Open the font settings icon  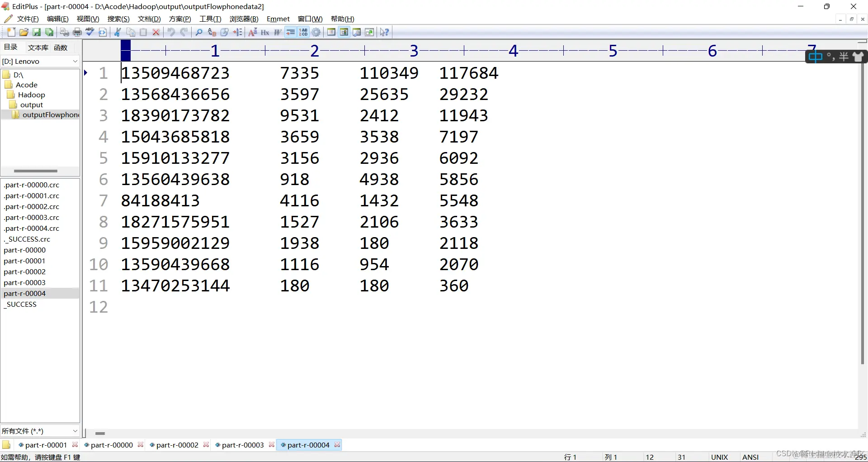(x=253, y=32)
